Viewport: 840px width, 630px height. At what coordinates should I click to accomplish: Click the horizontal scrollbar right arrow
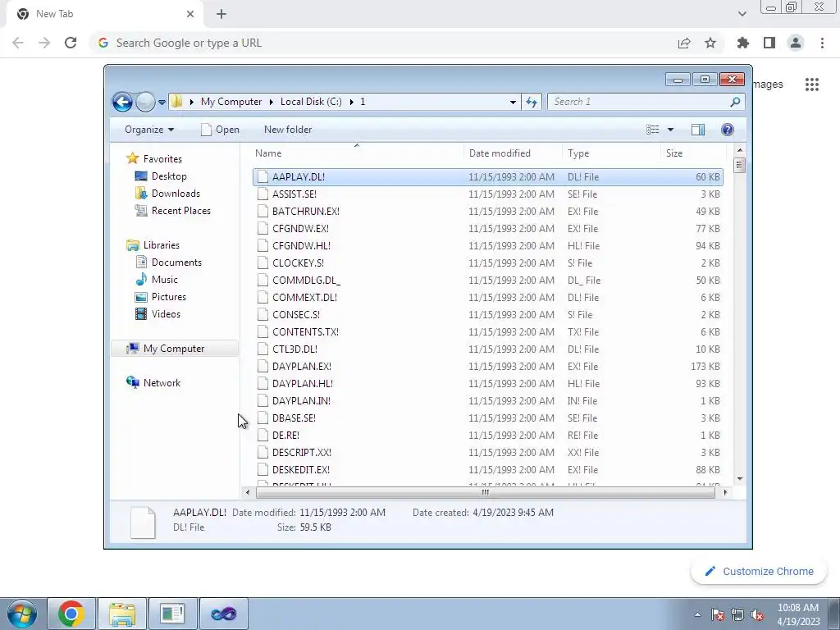pos(725,492)
